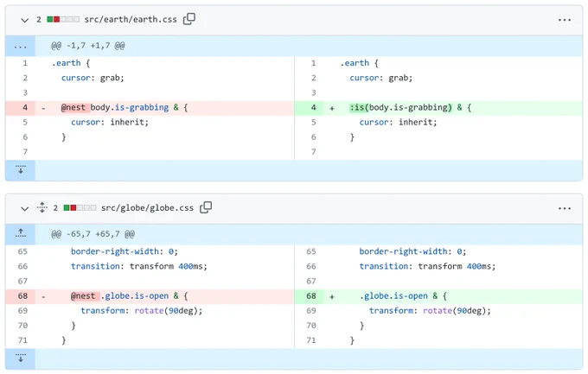Screen dimensions: 588x374
Task: Expand up above line 65 in globe.css
Action: tap(20, 234)
